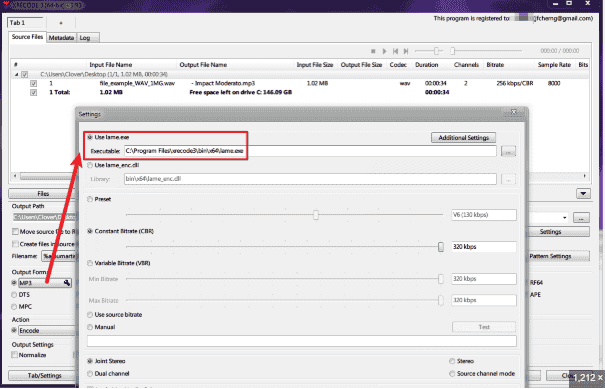The height and width of the screenshot is (389, 605).
Task: Open the drop-down arrow button right of Files
Action: (x=583, y=193)
